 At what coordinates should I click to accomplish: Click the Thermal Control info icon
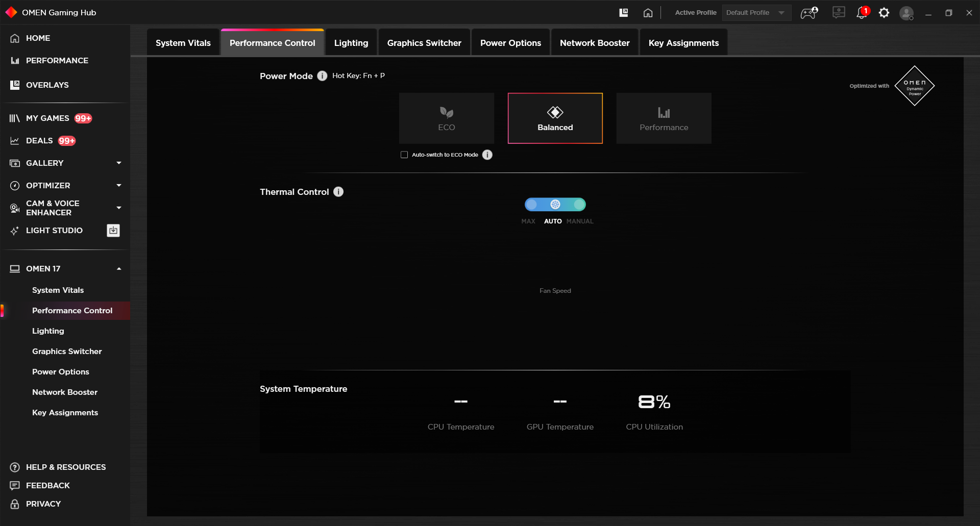click(338, 191)
